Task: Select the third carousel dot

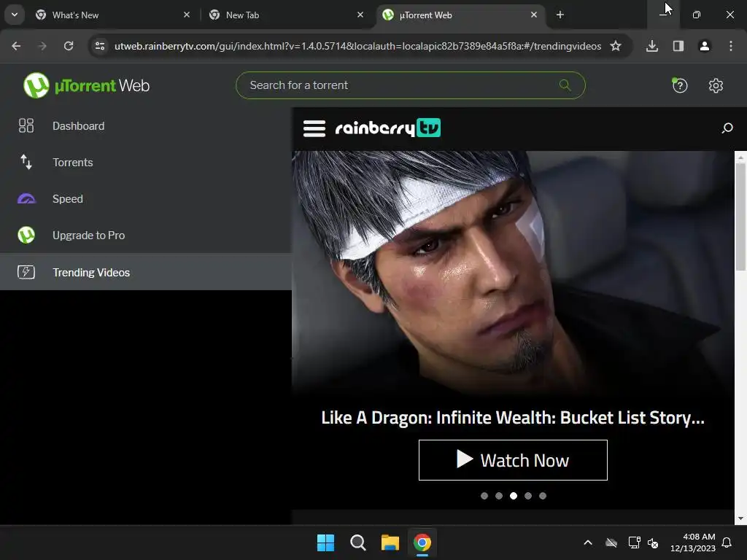Action: tap(514, 496)
